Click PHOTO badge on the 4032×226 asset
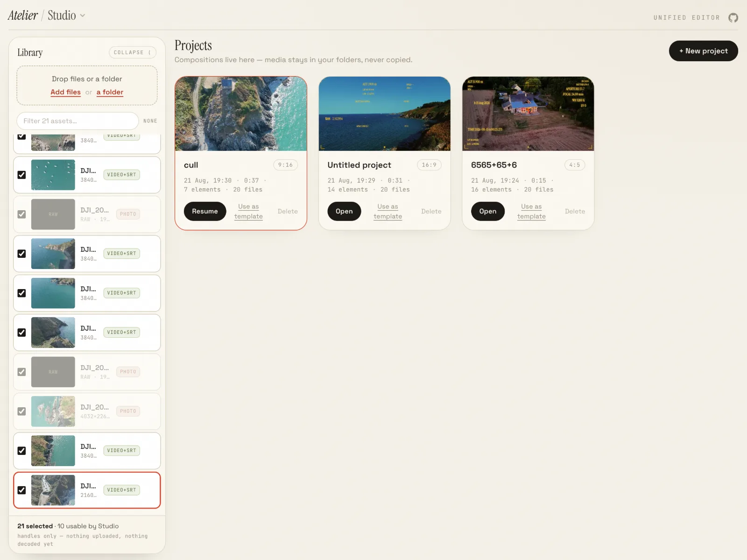The width and height of the screenshot is (747, 560). [x=128, y=411]
